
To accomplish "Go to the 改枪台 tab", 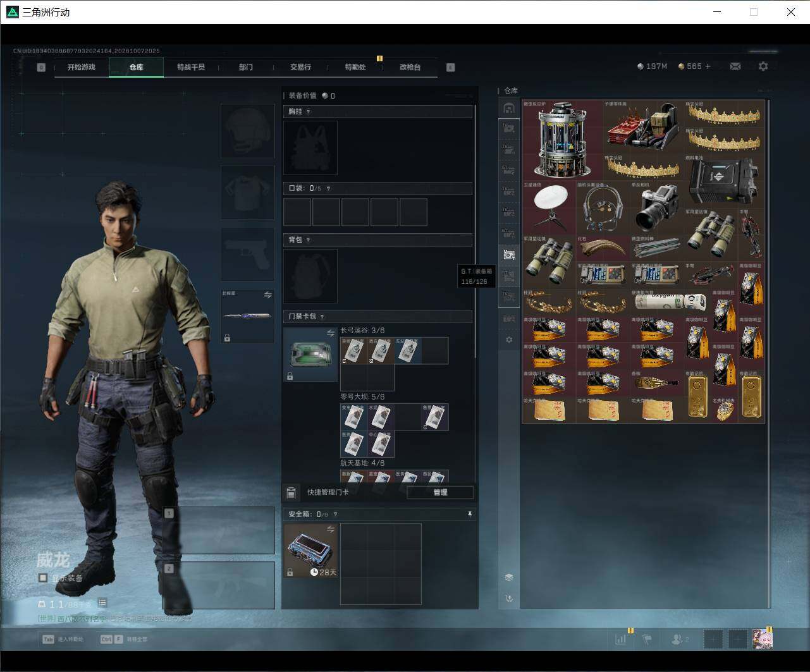I will (x=410, y=67).
